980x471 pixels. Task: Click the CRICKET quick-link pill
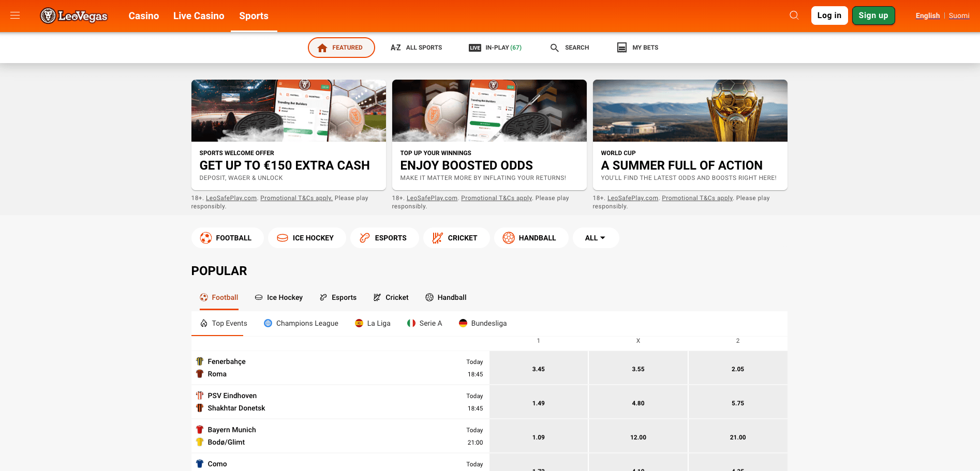click(x=456, y=238)
